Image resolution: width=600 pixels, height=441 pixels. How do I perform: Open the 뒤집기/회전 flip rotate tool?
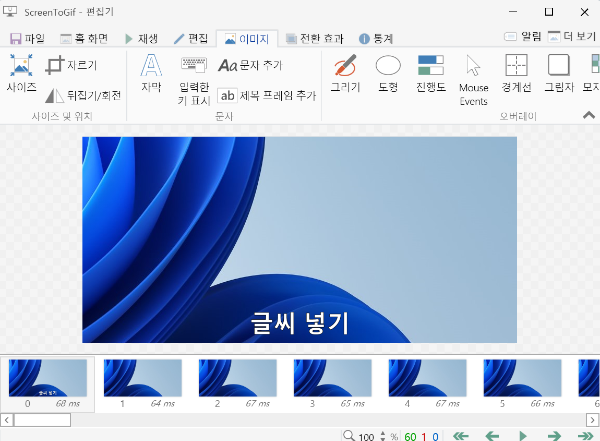(x=83, y=95)
